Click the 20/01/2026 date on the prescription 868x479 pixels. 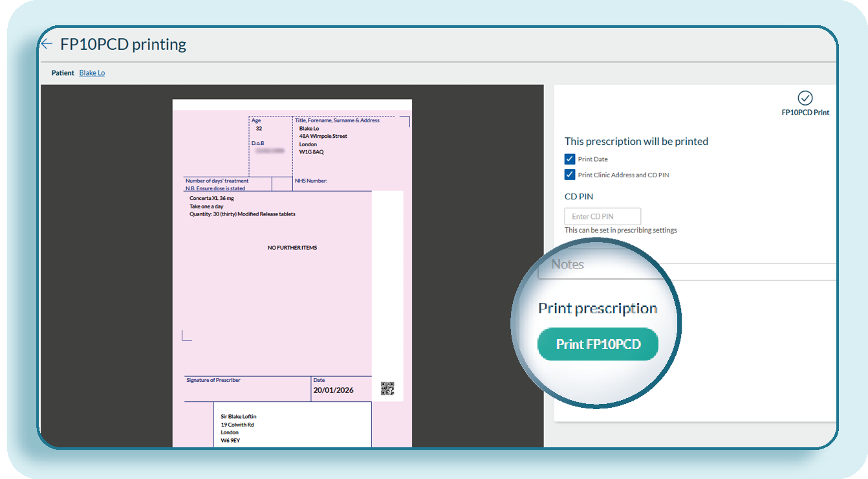click(333, 390)
